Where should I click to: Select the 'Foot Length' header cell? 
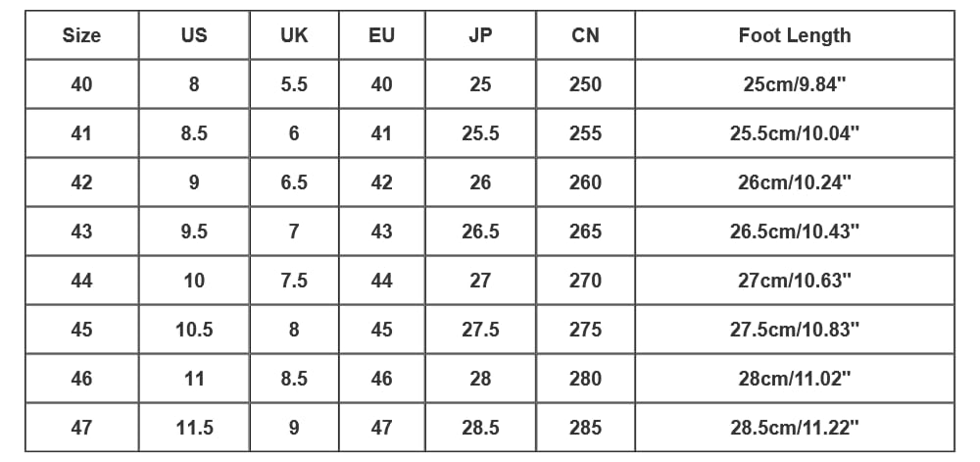pyautogui.click(x=794, y=36)
